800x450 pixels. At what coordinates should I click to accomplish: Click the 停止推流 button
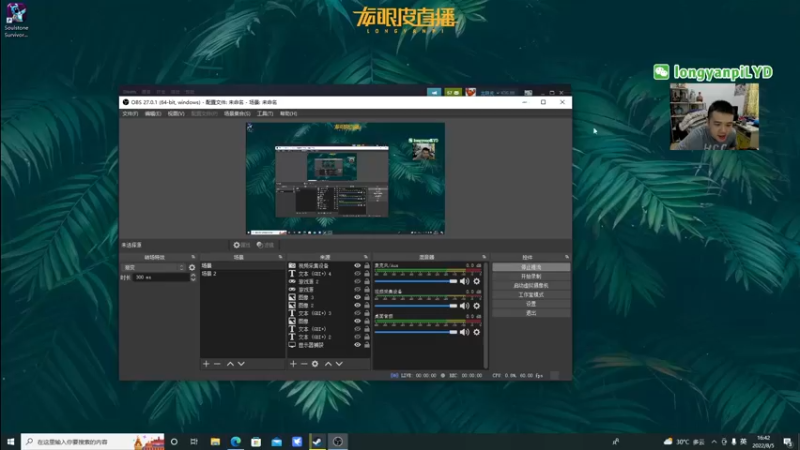click(531, 267)
